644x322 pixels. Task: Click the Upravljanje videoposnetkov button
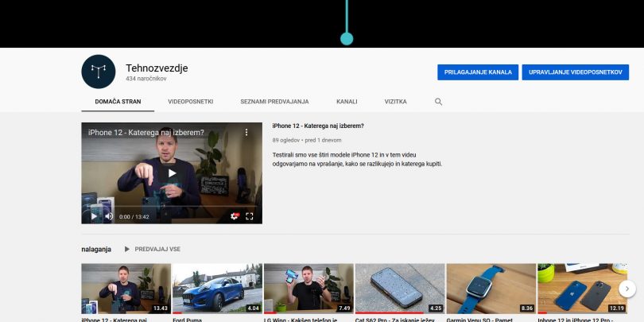[575, 72]
